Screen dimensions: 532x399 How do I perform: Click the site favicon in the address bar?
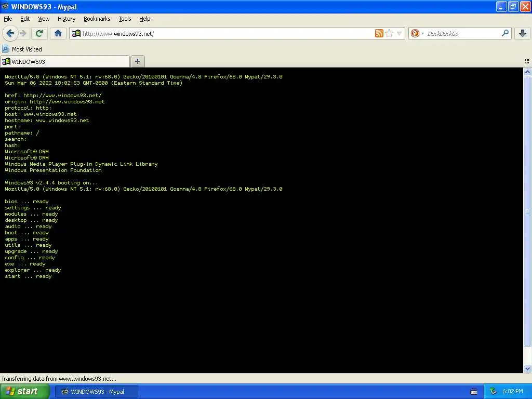tap(76, 33)
